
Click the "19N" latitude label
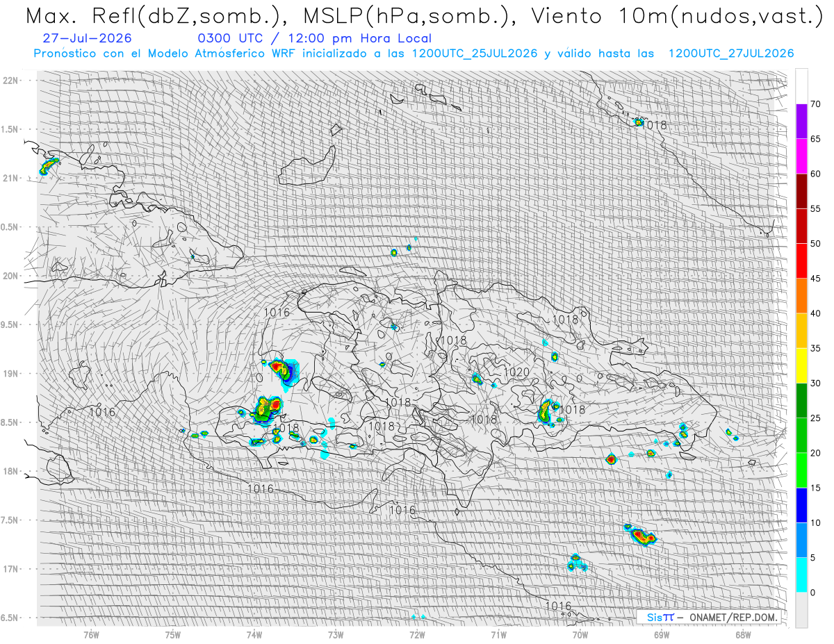[10, 374]
